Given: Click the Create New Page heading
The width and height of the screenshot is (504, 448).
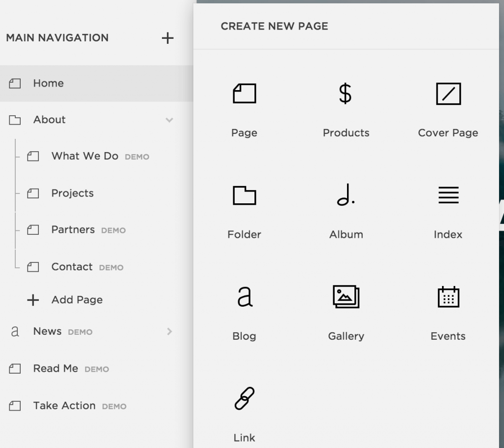Looking at the screenshot, I should click(275, 26).
